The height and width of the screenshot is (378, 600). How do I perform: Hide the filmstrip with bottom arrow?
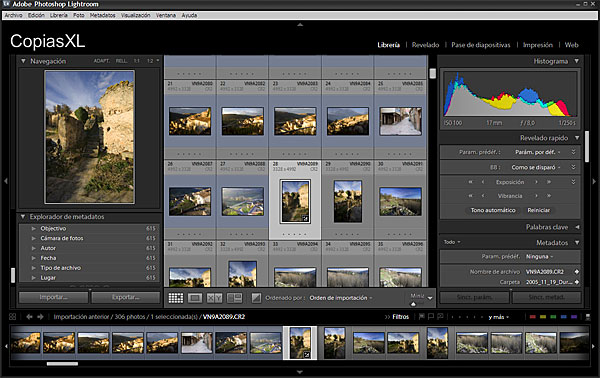pos(300,372)
